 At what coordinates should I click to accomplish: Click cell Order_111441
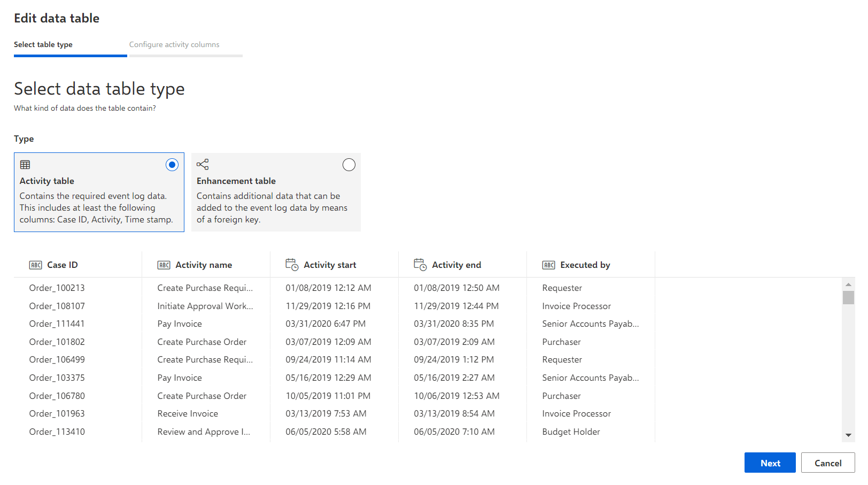point(57,324)
